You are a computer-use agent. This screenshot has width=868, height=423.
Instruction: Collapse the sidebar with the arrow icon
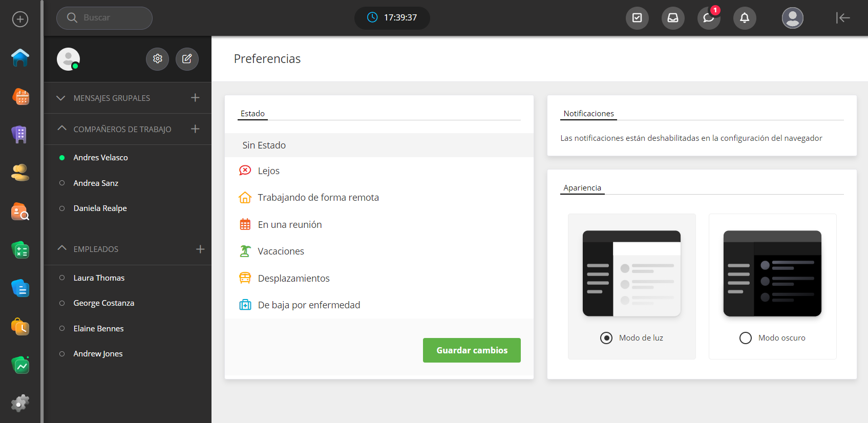(842, 18)
